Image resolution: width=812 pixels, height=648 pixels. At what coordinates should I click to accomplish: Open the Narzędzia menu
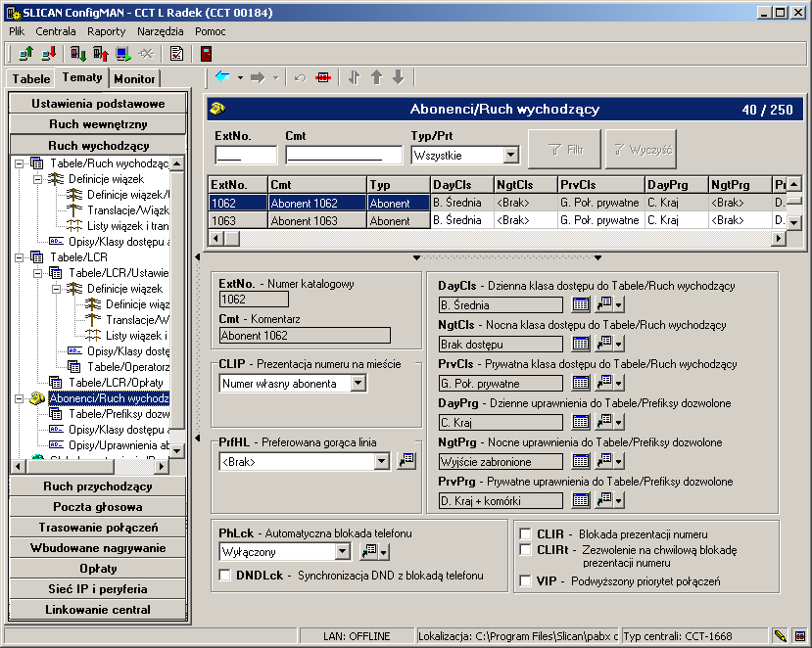coord(160,31)
